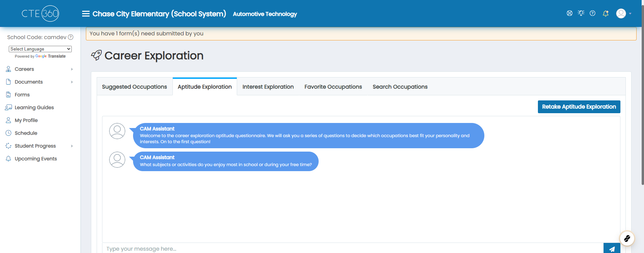The width and height of the screenshot is (644, 253).
Task: Click the CTE 360 logo
Action: [40, 13]
